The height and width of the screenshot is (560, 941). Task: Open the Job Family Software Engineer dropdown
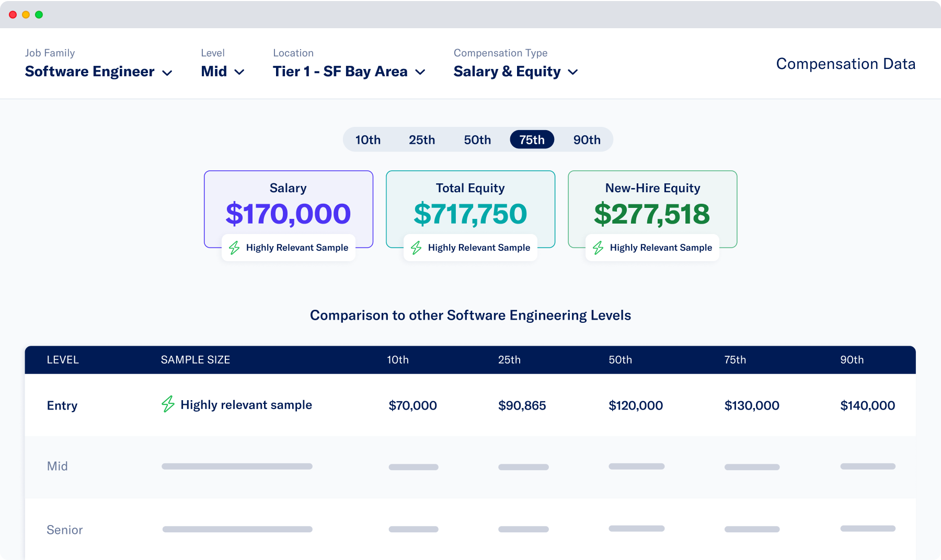pyautogui.click(x=99, y=72)
